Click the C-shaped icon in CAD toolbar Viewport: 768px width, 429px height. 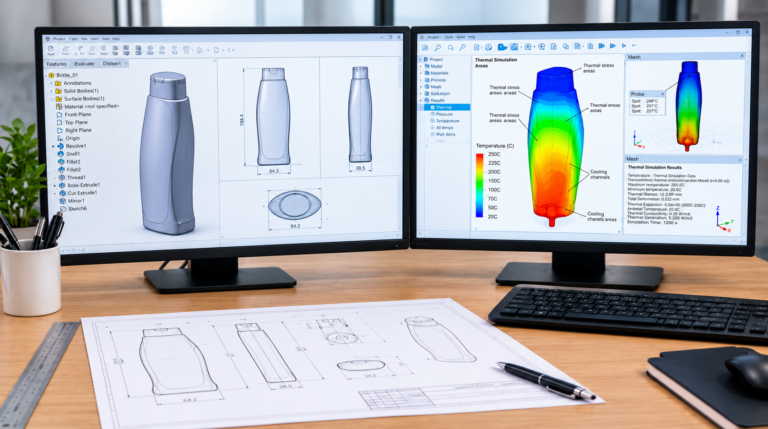point(230,50)
